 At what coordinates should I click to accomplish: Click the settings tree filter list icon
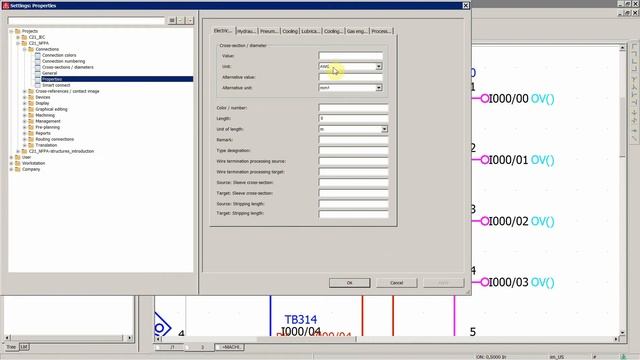click(x=172, y=20)
